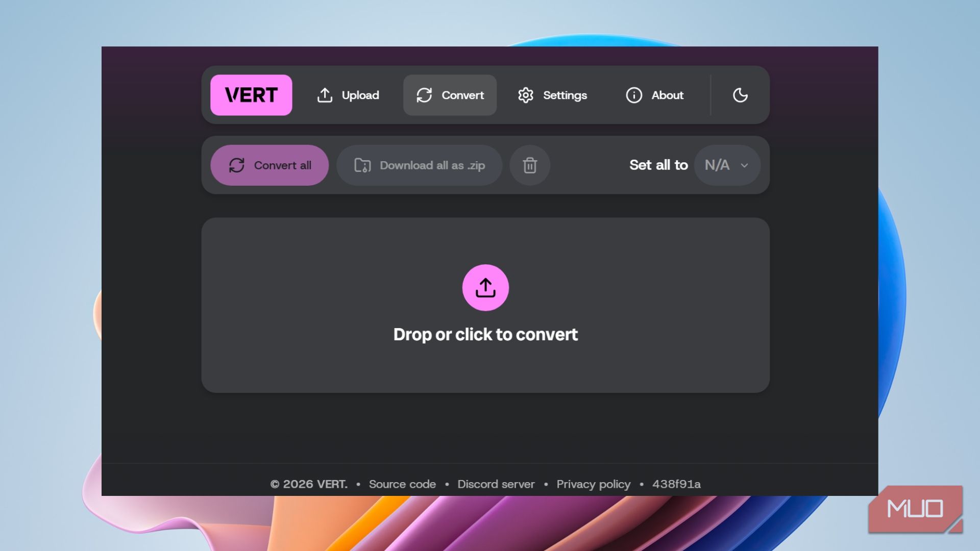Delete all files with trash icon

[530, 165]
